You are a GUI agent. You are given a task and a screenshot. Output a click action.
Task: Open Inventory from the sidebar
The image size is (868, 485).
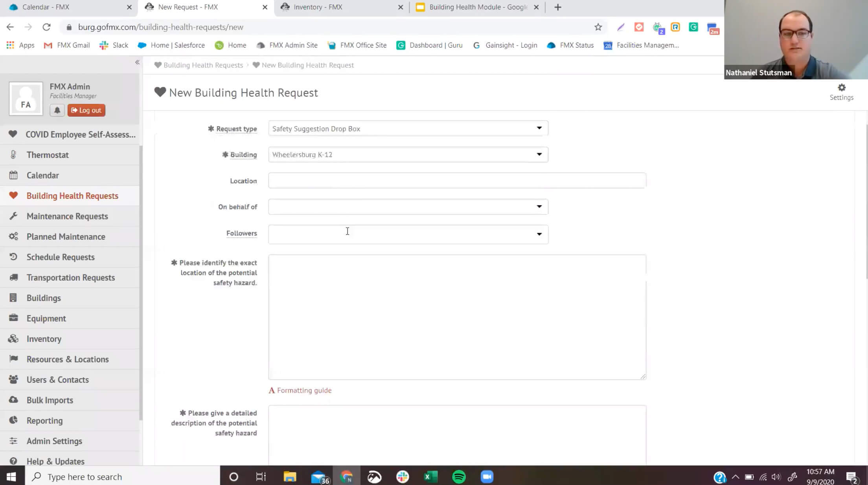[x=44, y=339]
